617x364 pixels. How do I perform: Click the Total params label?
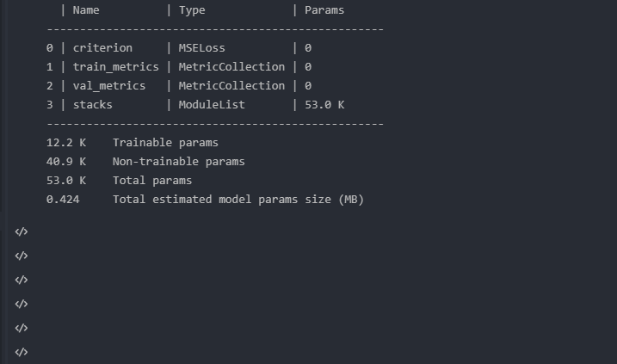(152, 181)
